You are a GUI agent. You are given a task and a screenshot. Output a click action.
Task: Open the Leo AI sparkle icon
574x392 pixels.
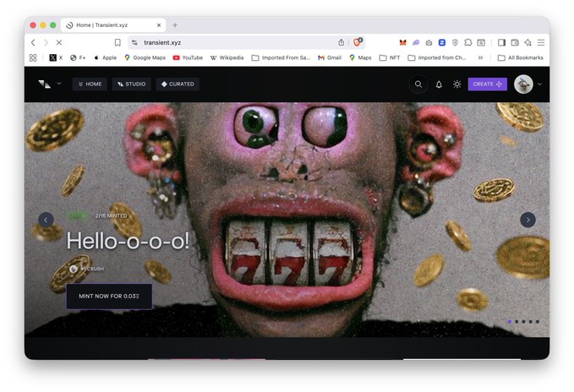coord(528,43)
